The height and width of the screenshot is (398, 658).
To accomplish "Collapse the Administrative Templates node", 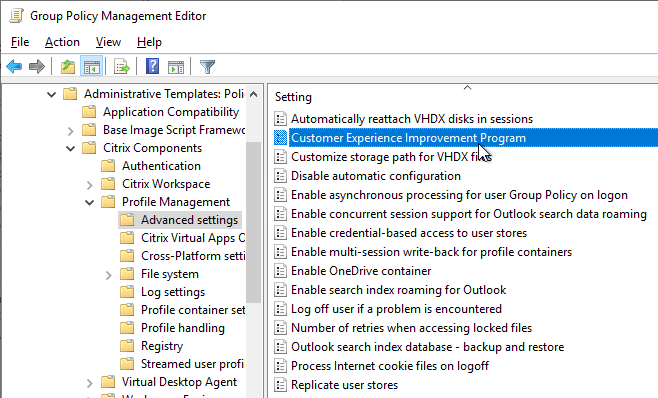I will point(51,94).
